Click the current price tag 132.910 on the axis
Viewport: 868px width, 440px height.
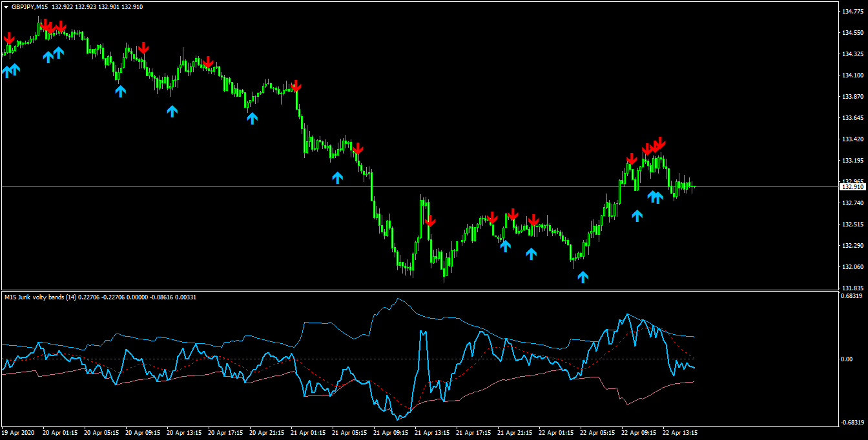coord(852,186)
